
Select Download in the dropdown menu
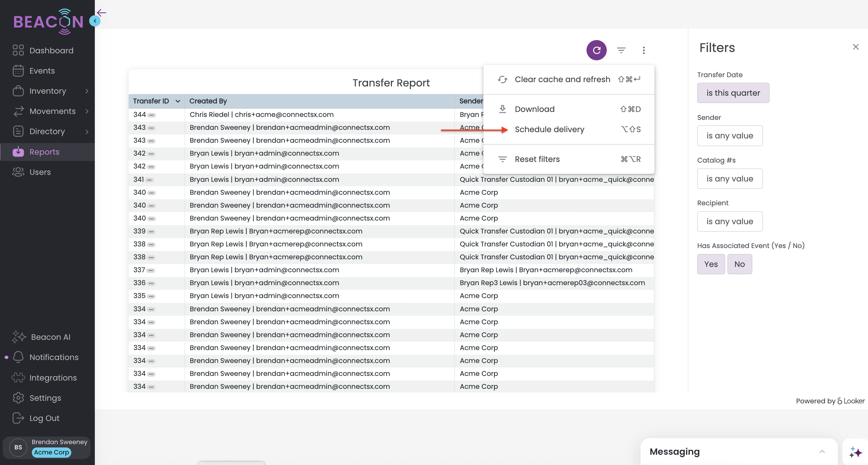(x=534, y=109)
